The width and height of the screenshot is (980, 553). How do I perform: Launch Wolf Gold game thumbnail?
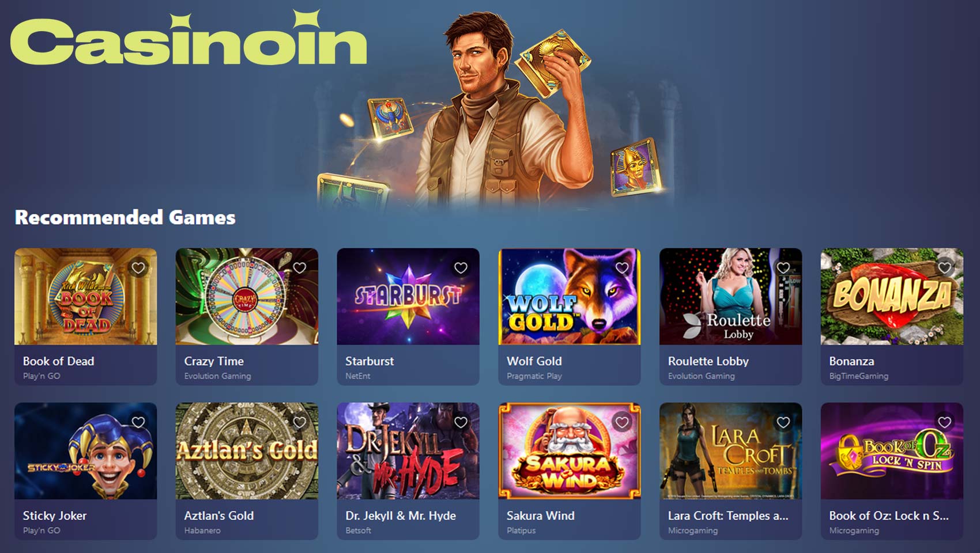click(x=570, y=297)
